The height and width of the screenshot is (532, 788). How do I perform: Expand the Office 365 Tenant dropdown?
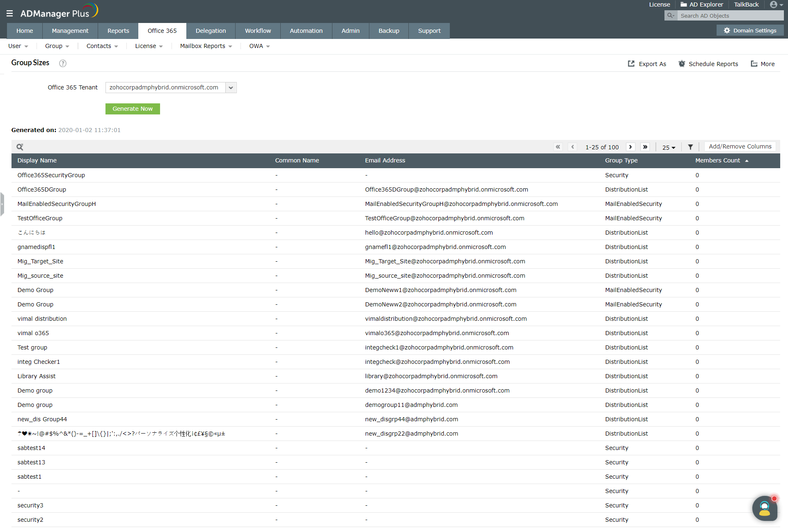(x=231, y=88)
